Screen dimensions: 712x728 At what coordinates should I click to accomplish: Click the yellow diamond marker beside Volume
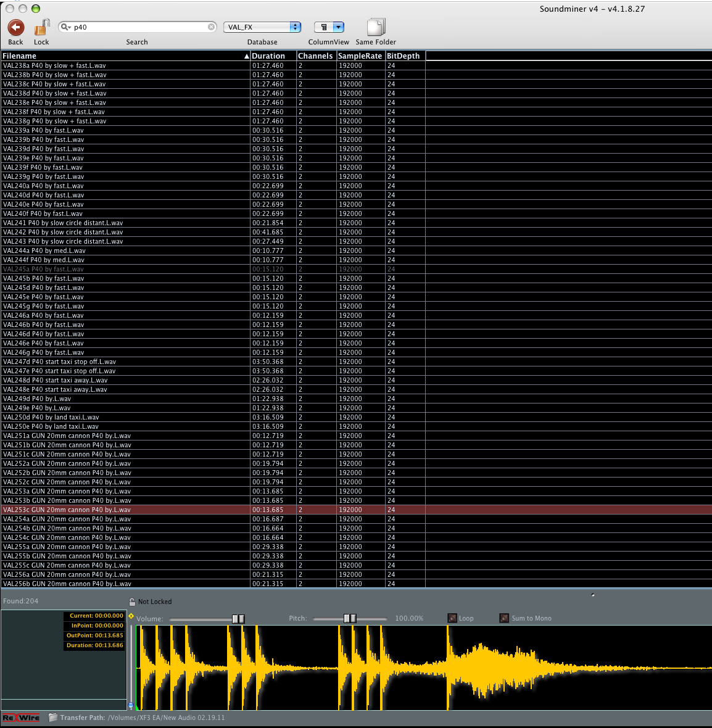coord(131,616)
